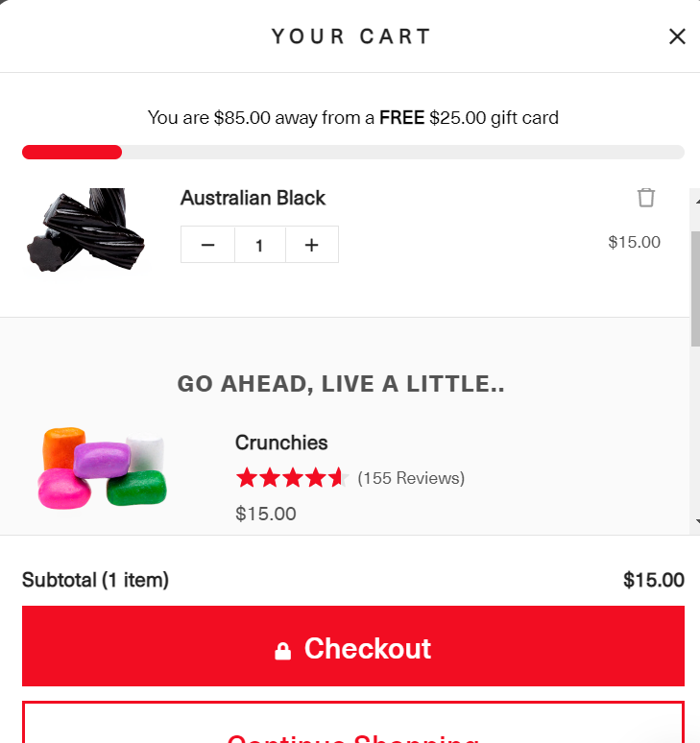Click the lock icon on the Checkout button

click(283, 651)
